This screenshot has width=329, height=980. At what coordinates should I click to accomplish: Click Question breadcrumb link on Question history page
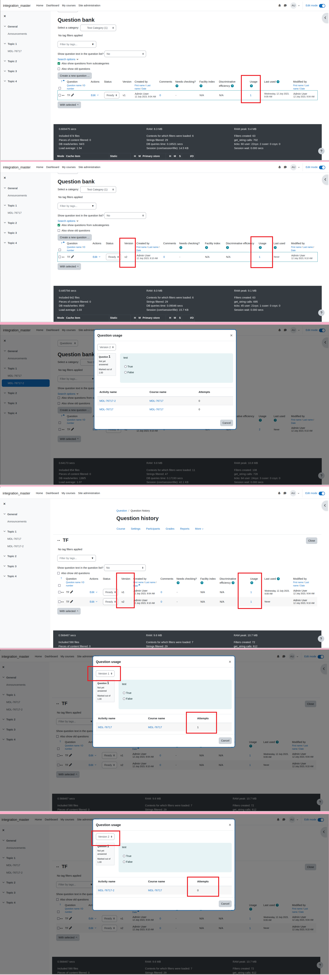coord(122,511)
